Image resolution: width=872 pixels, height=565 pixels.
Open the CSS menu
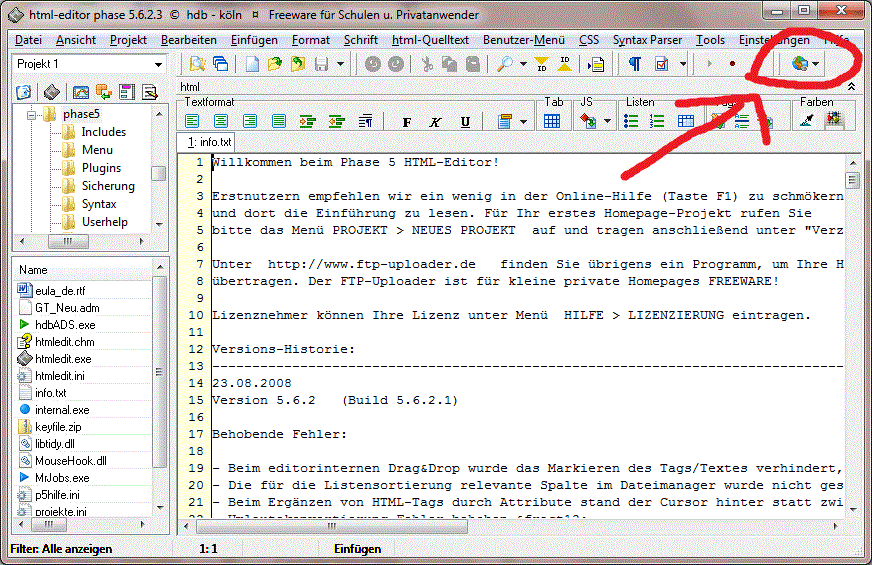pos(589,40)
